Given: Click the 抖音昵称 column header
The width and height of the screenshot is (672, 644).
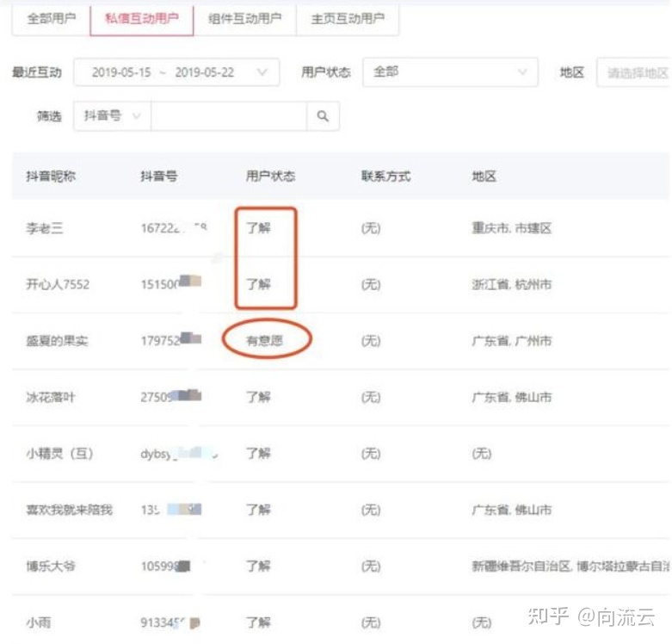Looking at the screenshot, I should click(x=50, y=176).
